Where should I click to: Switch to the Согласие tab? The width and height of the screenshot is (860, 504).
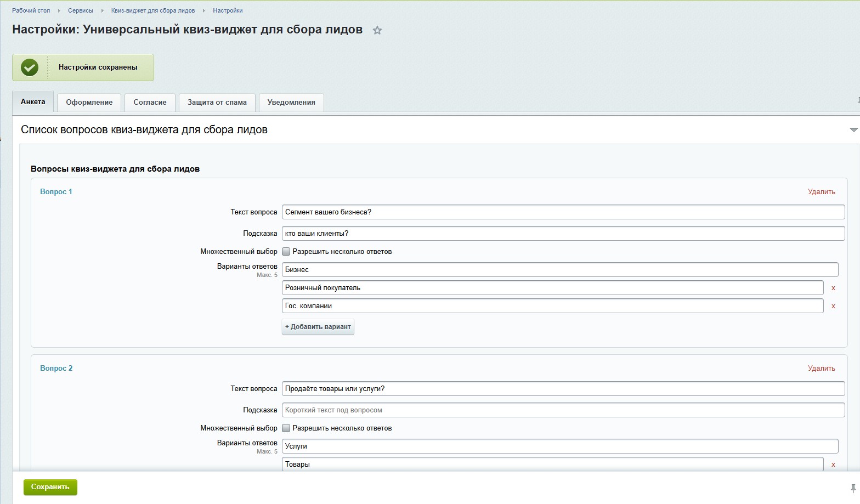[x=150, y=103]
